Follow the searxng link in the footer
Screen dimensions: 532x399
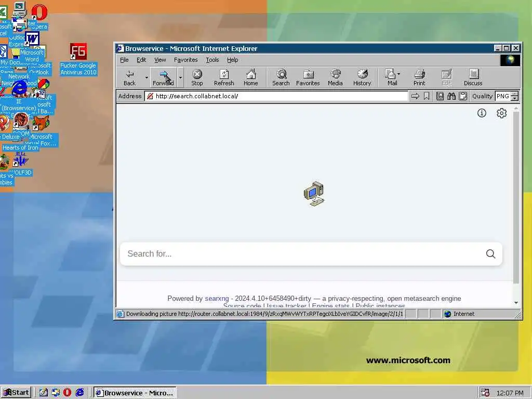pos(217,299)
